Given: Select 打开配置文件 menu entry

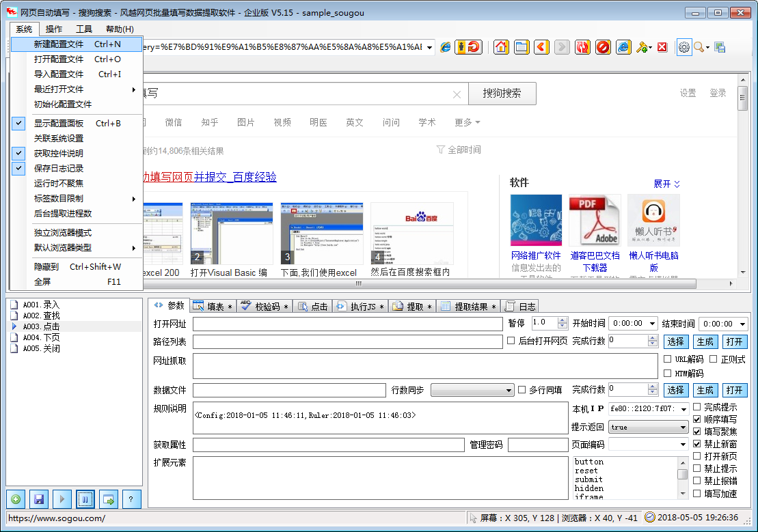Looking at the screenshot, I should click(77, 59).
